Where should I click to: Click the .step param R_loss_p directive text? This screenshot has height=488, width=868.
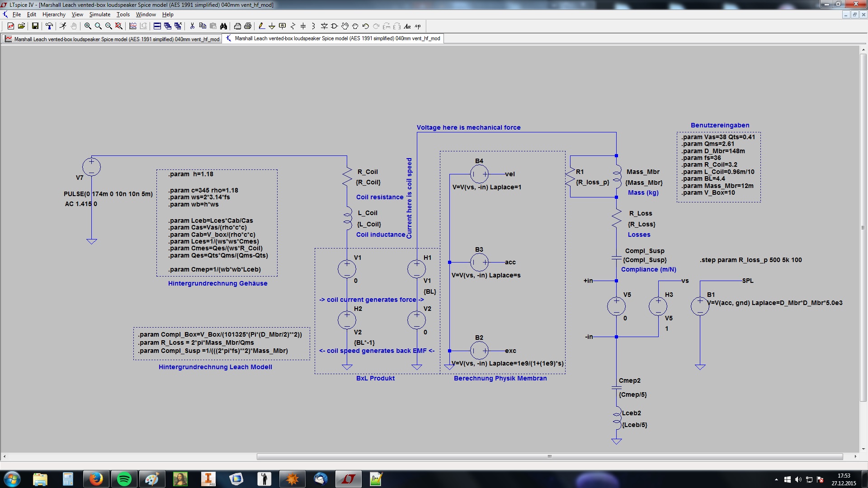coord(750,260)
